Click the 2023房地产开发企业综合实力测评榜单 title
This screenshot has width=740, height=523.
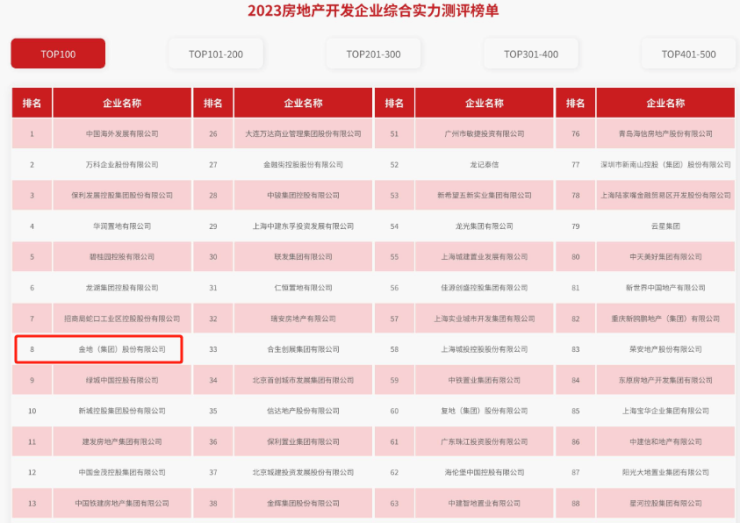coord(373,10)
